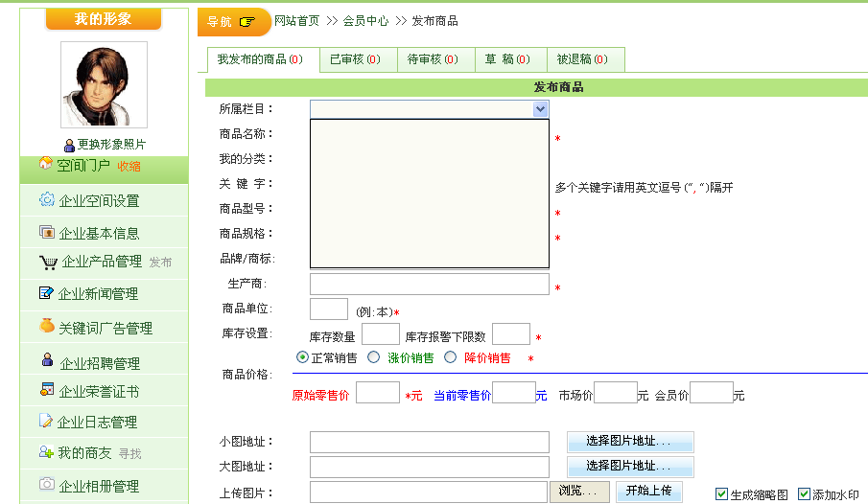Switch to the 被退稿 tab
The image size is (868, 504).
tap(586, 59)
